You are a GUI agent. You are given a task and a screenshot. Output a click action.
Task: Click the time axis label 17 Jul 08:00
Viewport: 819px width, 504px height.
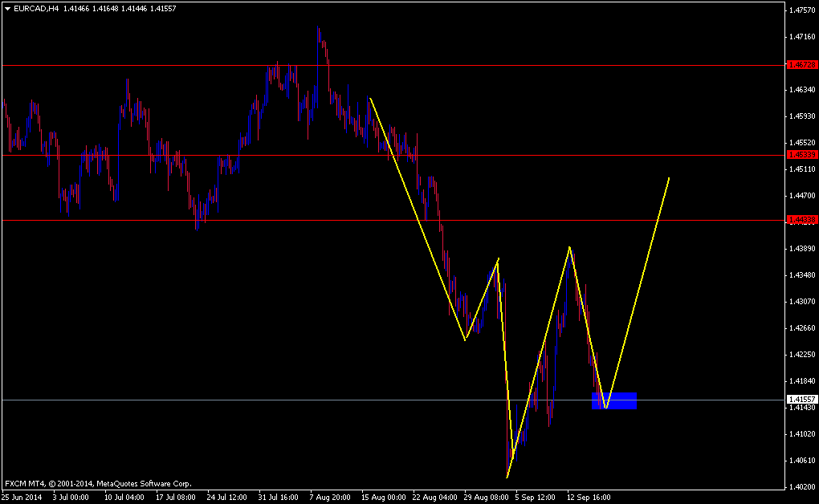(176, 498)
